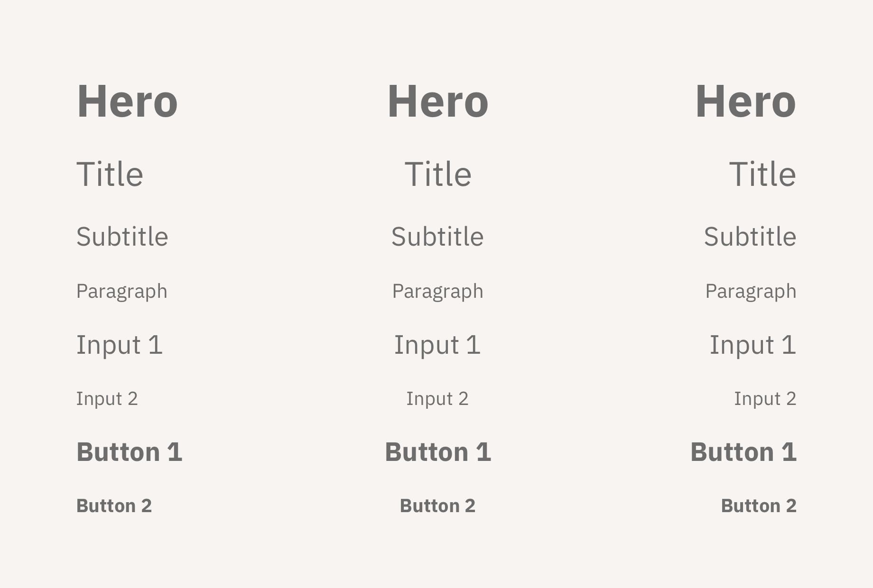Viewport: 873px width, 588px height.
Task: Click the left-aligned Subtitle text
Action: point(122,236)
